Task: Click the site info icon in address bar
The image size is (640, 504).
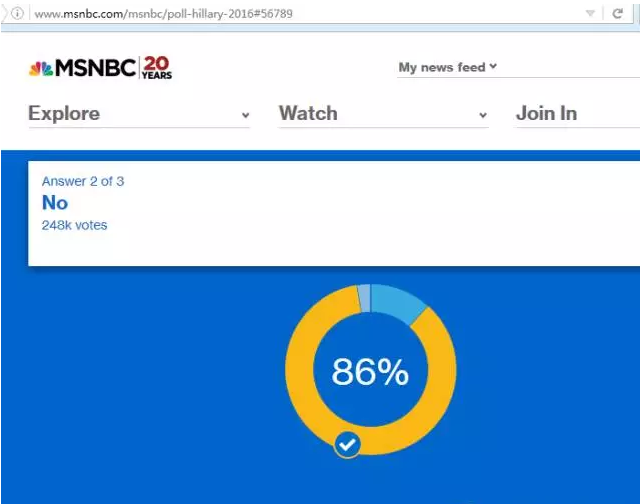Action: (17, 14)
